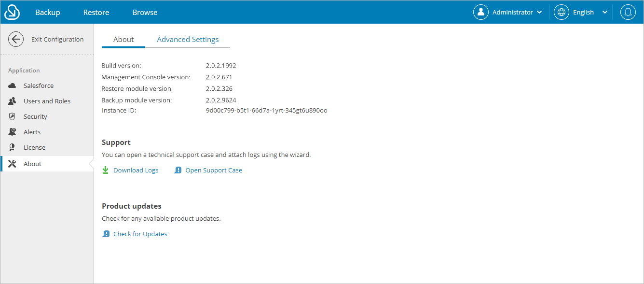The width and height of the screenshot is (644, 284).
Task: Click the Alerts bell icon in sidebar
Action: tap(13, 132)
